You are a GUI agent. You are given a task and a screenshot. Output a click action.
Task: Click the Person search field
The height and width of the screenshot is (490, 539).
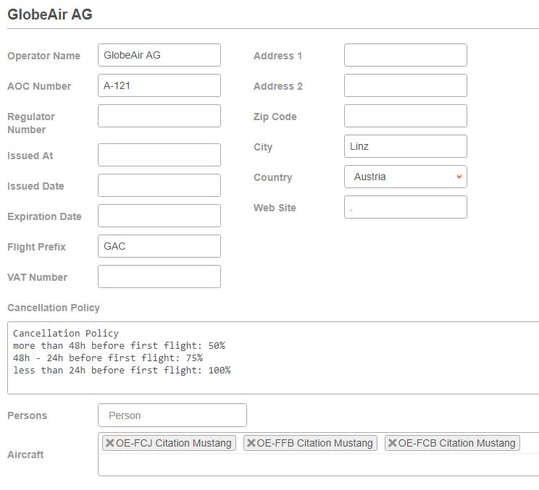click(x=172, y=415)
